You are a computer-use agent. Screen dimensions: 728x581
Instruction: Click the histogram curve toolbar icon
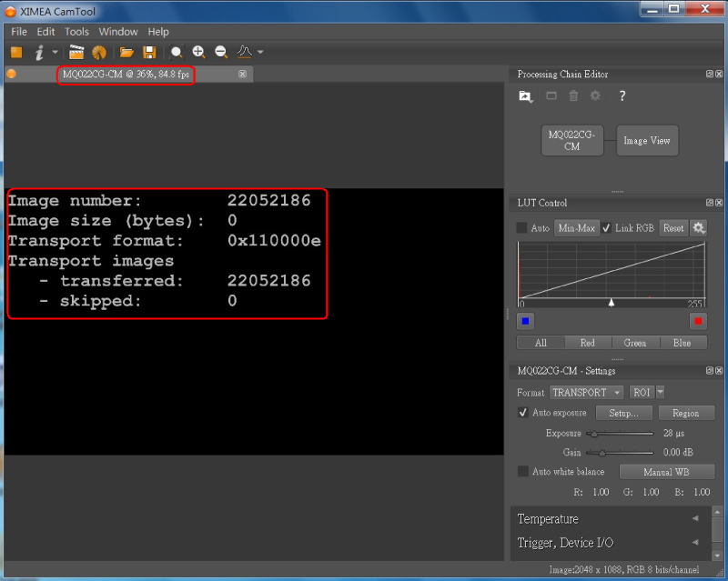coord(244,52)
